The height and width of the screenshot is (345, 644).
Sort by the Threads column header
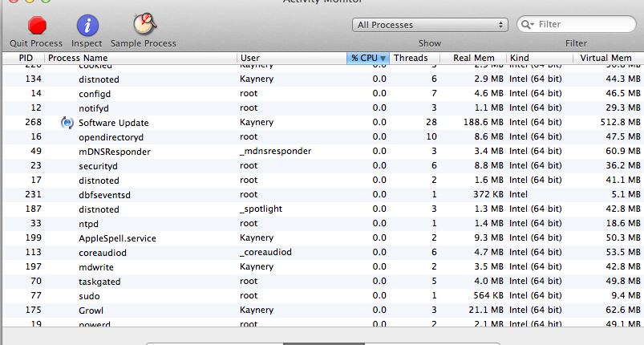(415, 58)
